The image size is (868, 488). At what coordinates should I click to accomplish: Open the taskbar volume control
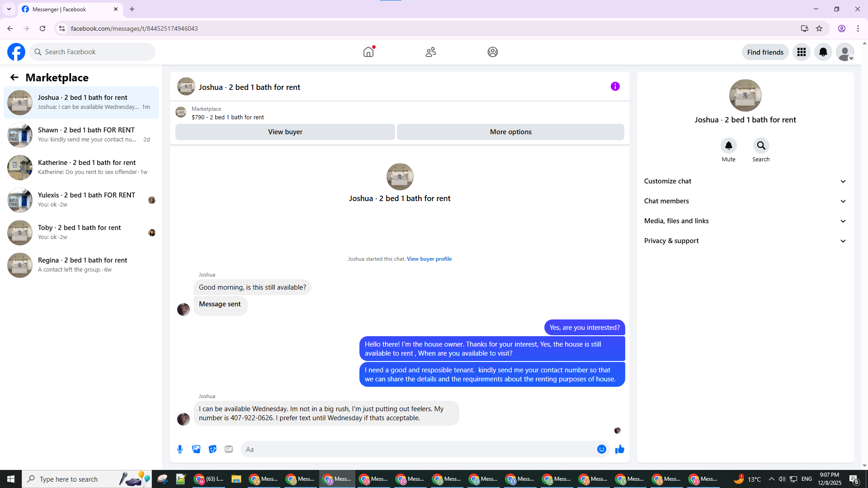[x=782, y=479]
